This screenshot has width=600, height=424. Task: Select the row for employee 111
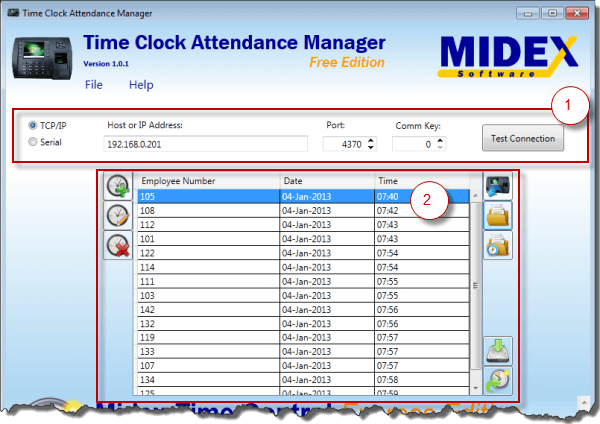pyautogui.click(x=303, y=281)
